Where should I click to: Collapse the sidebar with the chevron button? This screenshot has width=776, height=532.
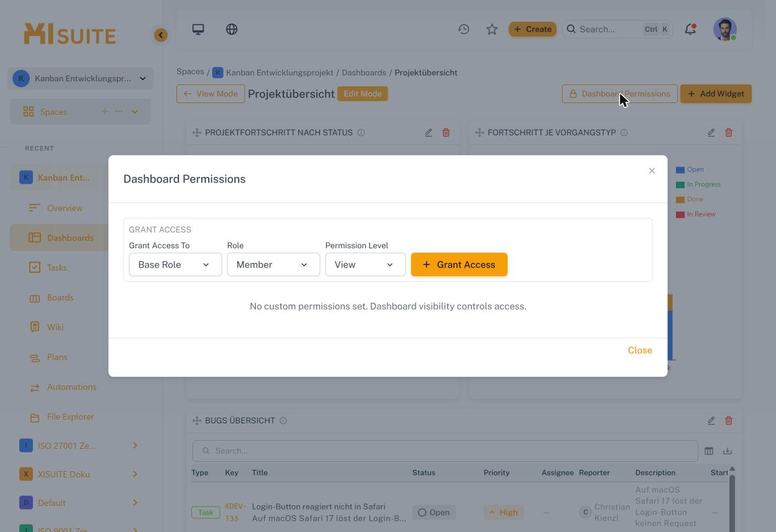161,35
